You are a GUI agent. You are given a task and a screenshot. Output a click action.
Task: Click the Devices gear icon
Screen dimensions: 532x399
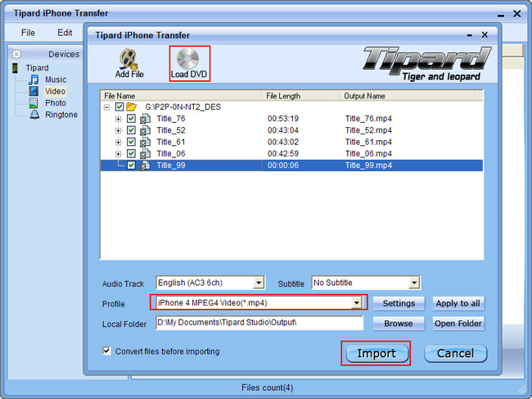coord(16,54)
